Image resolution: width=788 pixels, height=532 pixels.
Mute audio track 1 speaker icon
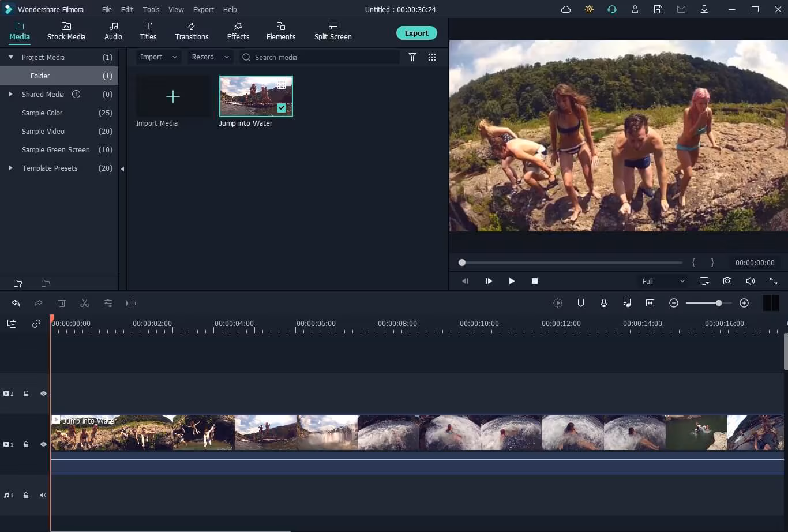43,495
